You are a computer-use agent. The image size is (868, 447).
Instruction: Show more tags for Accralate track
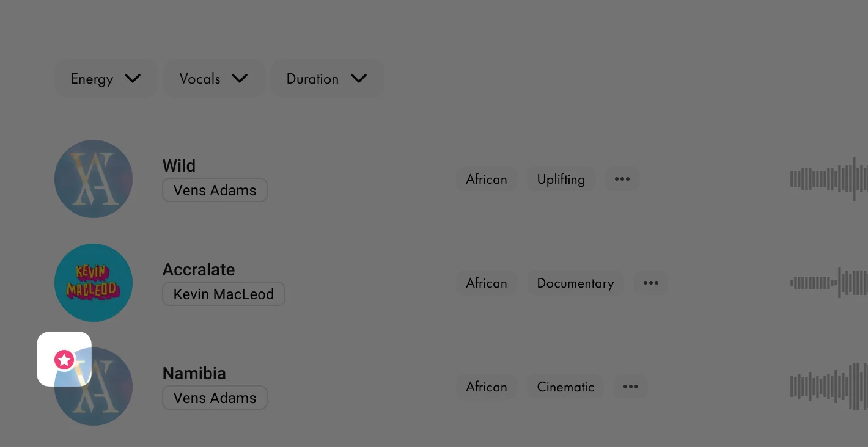tap(651, 283)
